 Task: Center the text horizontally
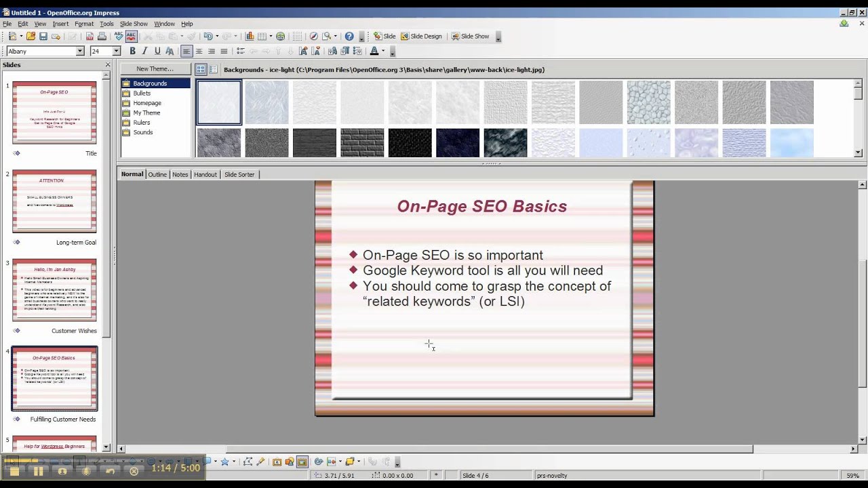coord(199,52)
